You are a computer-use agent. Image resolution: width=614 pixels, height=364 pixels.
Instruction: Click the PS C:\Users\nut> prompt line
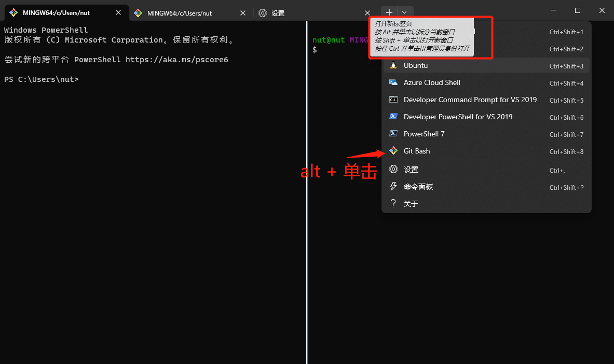42,79
